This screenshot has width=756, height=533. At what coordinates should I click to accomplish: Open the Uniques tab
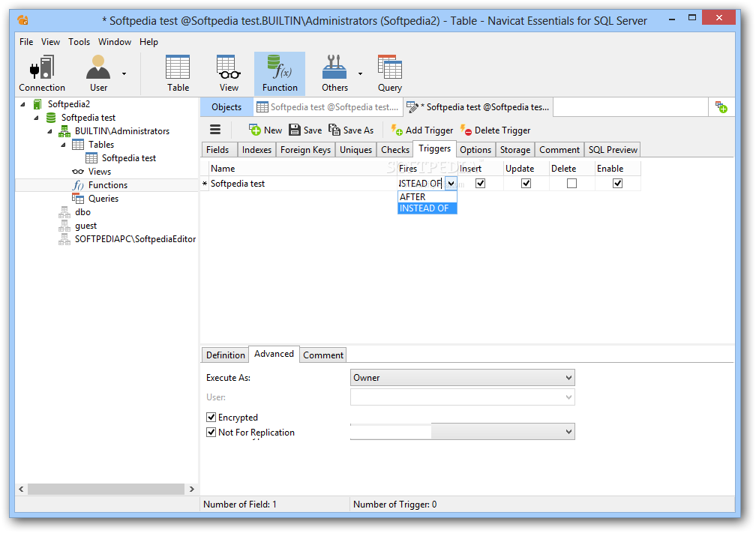tap(355, 150)
